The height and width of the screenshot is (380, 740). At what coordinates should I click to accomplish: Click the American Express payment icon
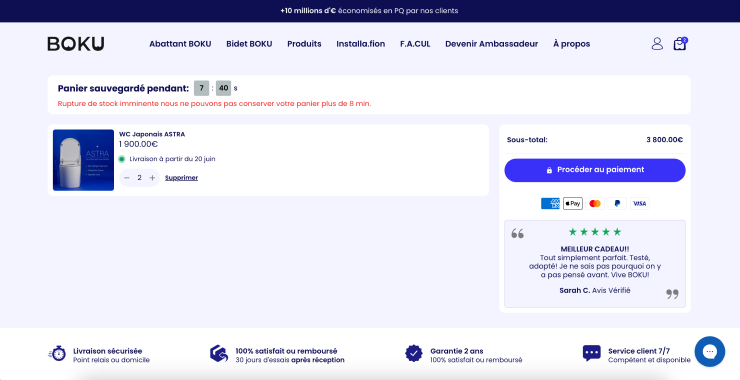(550, 203)
